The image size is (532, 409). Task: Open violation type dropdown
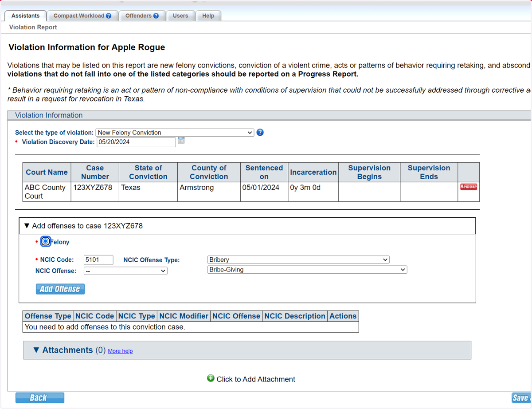(175, 133)
